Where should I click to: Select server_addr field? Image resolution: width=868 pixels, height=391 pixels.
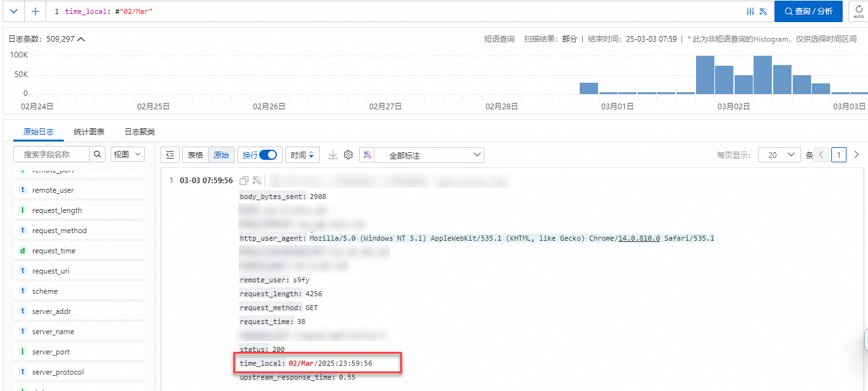point(79,311)
